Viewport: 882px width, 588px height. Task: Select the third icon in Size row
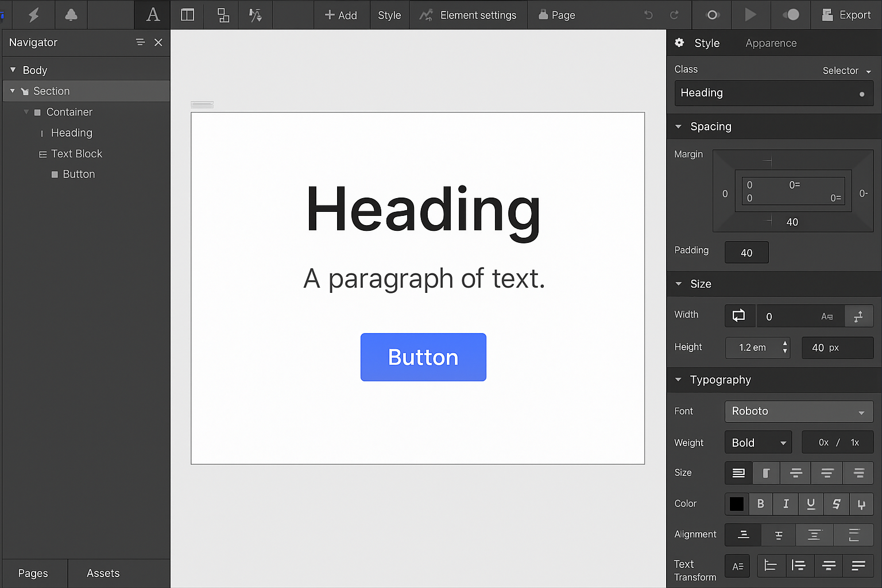[x=796, y=473]
